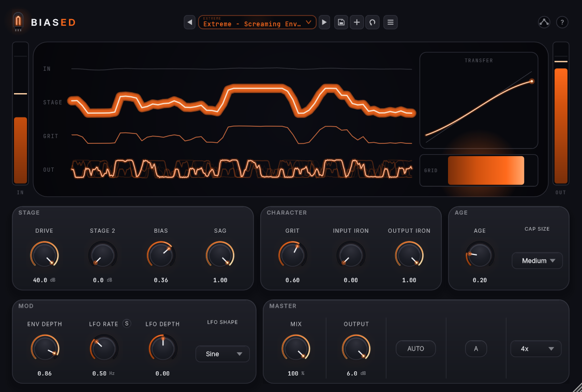
Task: Open the LFO SHAPE Sine dropdown
Action: point(222,354)
